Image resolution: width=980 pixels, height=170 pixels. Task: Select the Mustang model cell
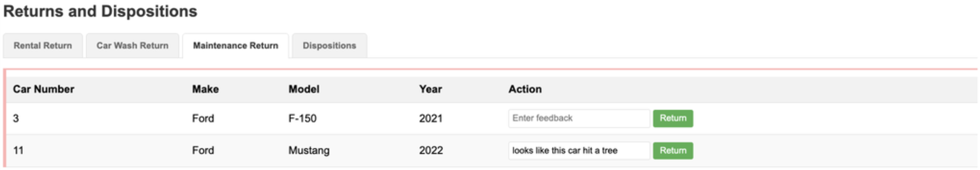tap(308, 151)
